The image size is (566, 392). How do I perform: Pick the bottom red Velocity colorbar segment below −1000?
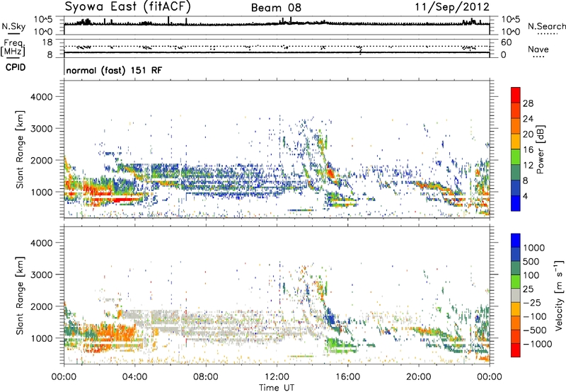[516, 350]
